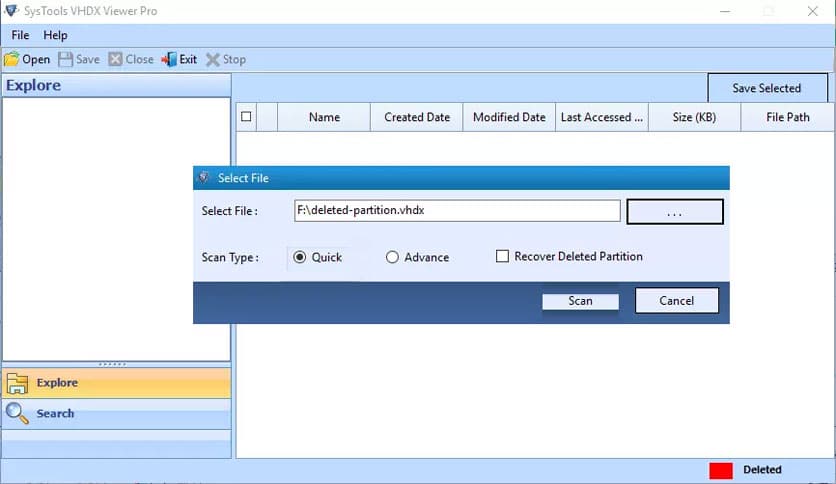Enable the Recover Deleted Partition checkbox
This screenshot has height=484, width=836.
[x=502, y=256]
